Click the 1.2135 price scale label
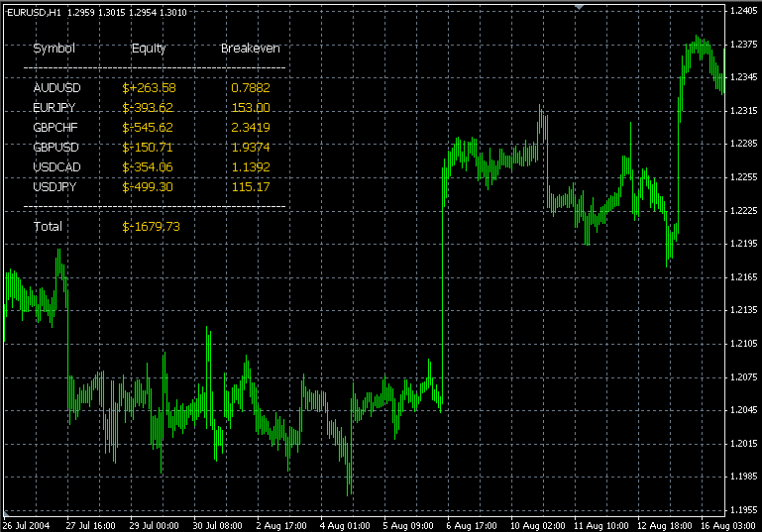This screenshot has height=532, width=762. pos(744,310)
